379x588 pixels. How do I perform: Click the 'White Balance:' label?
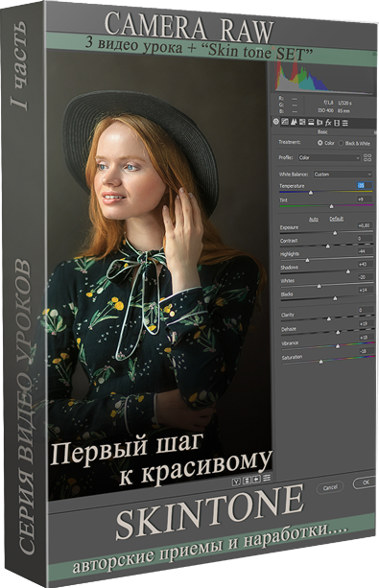point(293,175)
